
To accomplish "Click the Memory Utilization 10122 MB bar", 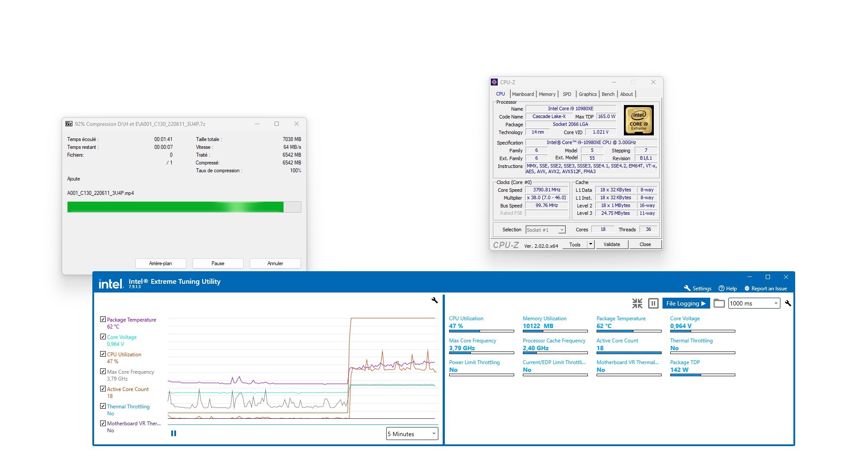I will click(x=555, y=331).
